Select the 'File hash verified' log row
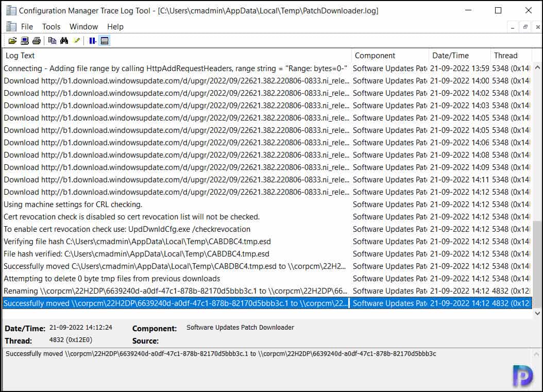543x392 pixels. coord(267,254)
